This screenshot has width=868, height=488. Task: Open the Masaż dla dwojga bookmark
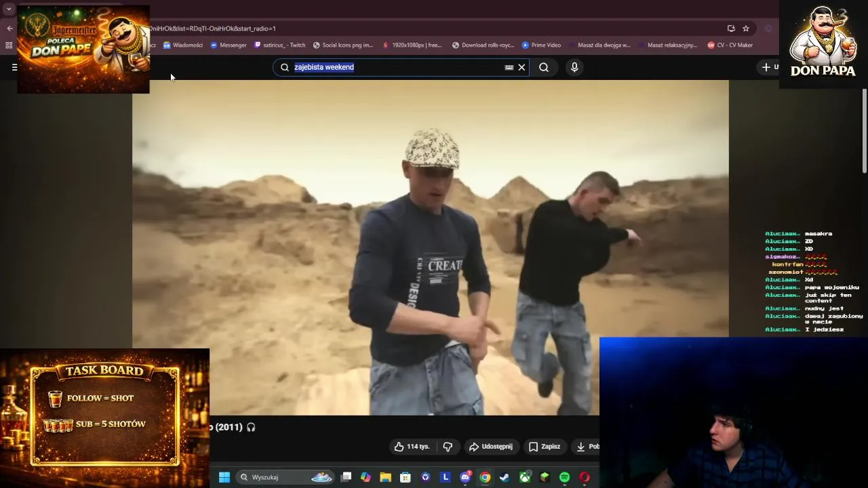599,45
